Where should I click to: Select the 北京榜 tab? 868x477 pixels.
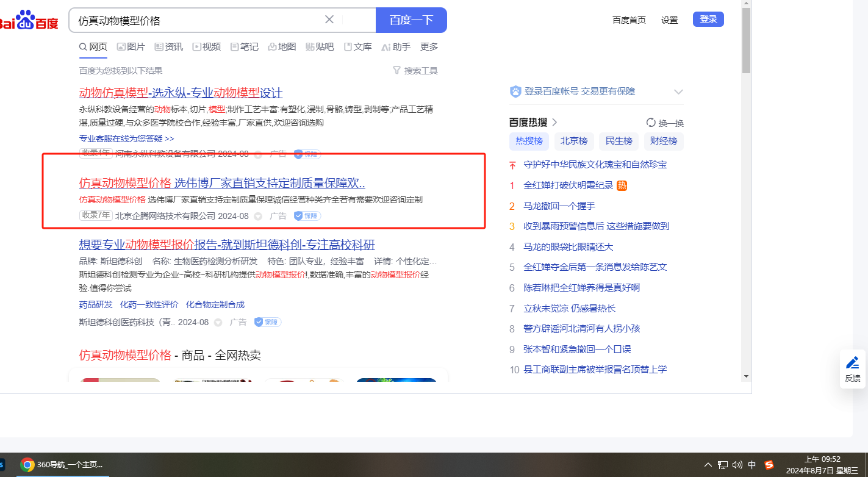574,141
